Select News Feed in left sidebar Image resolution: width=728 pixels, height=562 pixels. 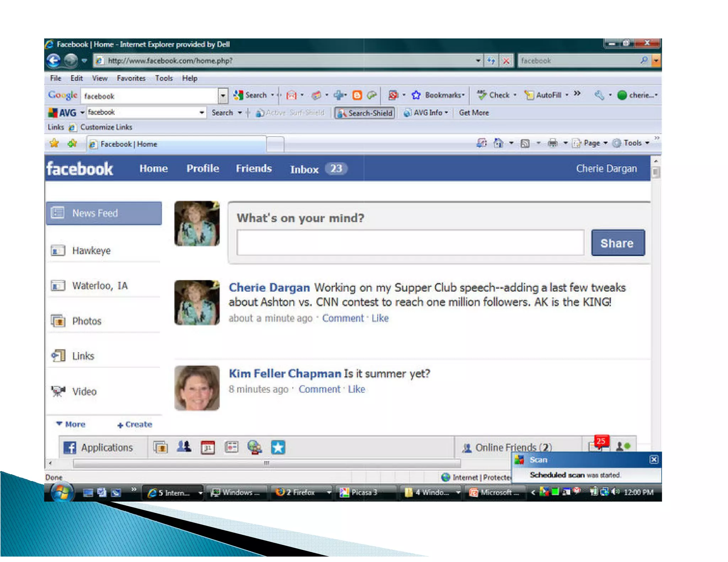[x=104, y=213]
